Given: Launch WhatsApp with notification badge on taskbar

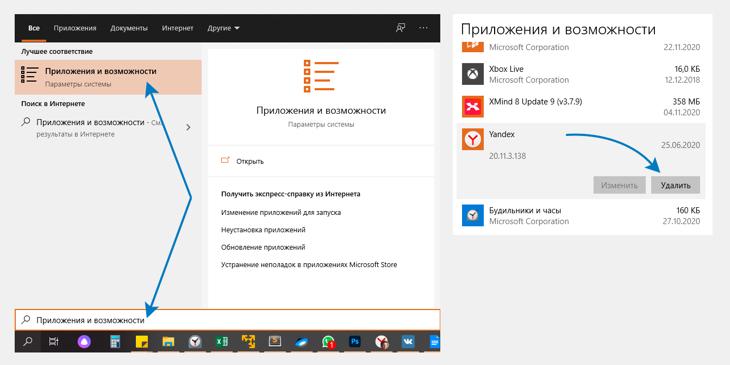Looking at the screenshot, I should (x=329, y=343).
